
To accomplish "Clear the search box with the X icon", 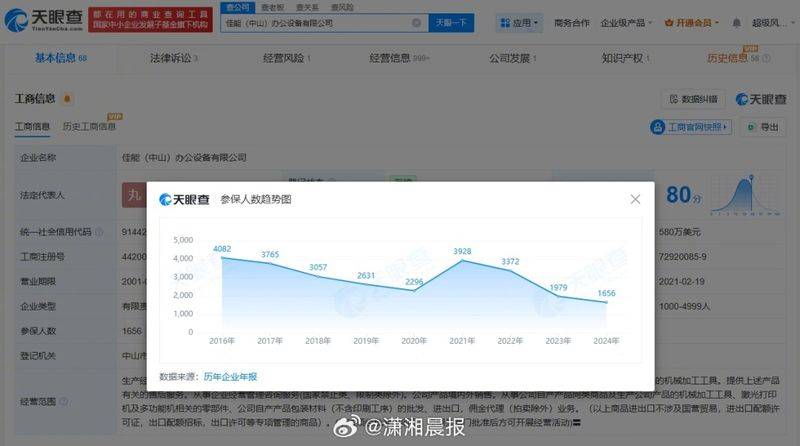I will point(416,23).
